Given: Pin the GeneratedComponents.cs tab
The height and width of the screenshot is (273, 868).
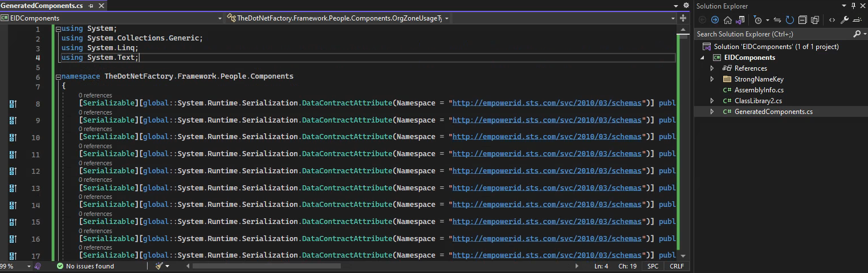Looking at the screenshot, I should pos(91,6).
